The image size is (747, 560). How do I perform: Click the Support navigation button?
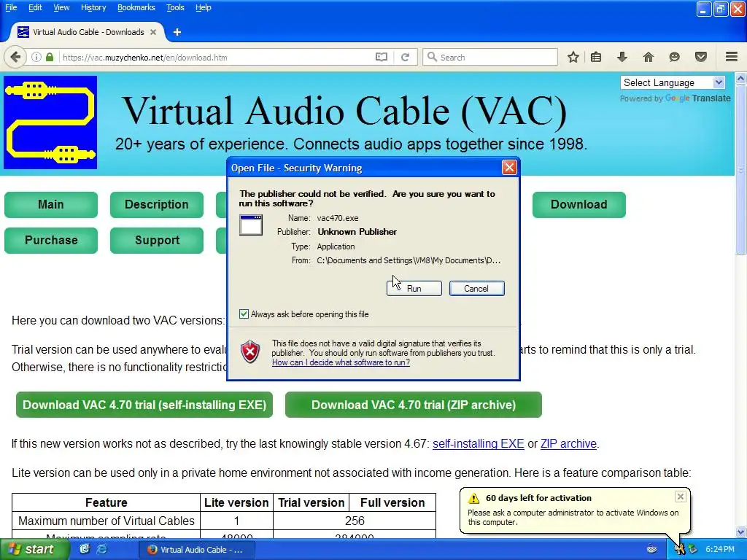(157, 241)
